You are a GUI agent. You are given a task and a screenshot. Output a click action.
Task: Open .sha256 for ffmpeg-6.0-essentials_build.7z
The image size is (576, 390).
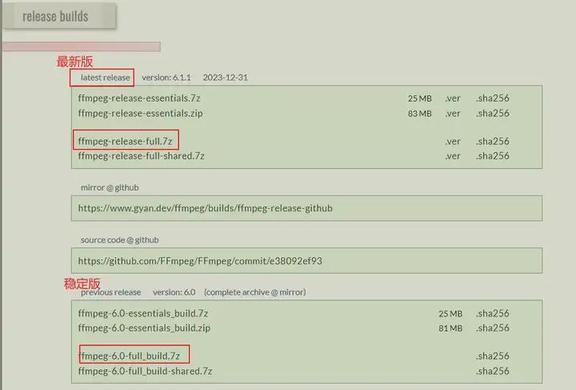tap(493, 313)
